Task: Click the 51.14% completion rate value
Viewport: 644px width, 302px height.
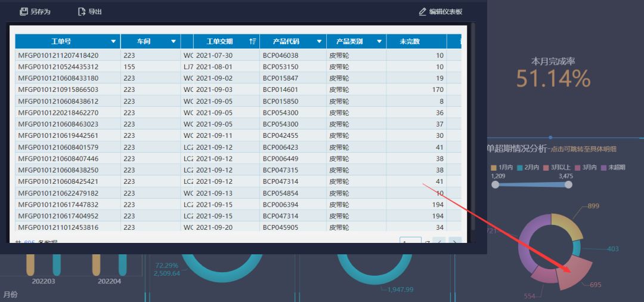Action: click(x=553, y=78)
